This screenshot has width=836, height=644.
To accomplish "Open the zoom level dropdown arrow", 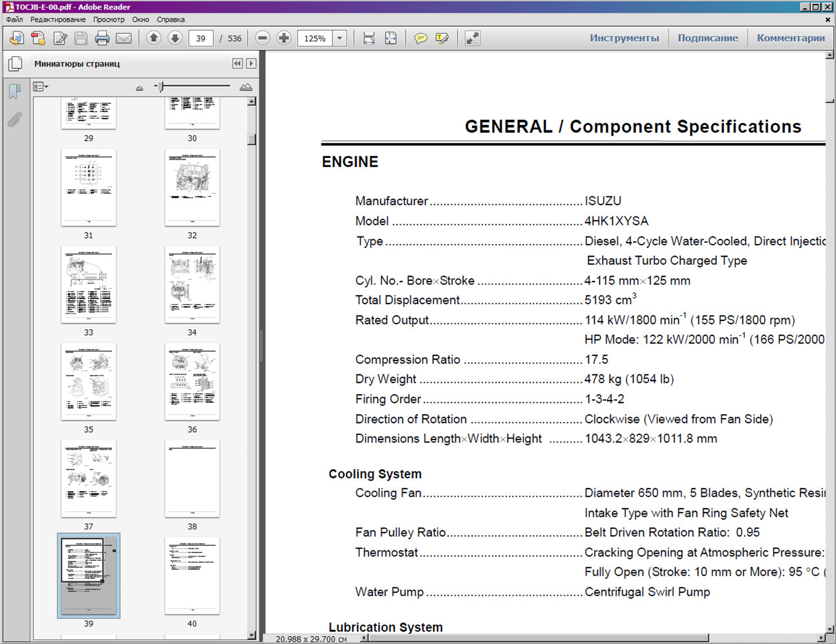I will pos(340,38).
